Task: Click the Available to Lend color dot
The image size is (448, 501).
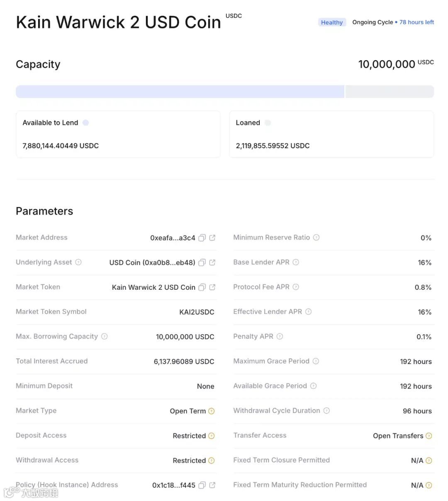Action: pos(86,122)
